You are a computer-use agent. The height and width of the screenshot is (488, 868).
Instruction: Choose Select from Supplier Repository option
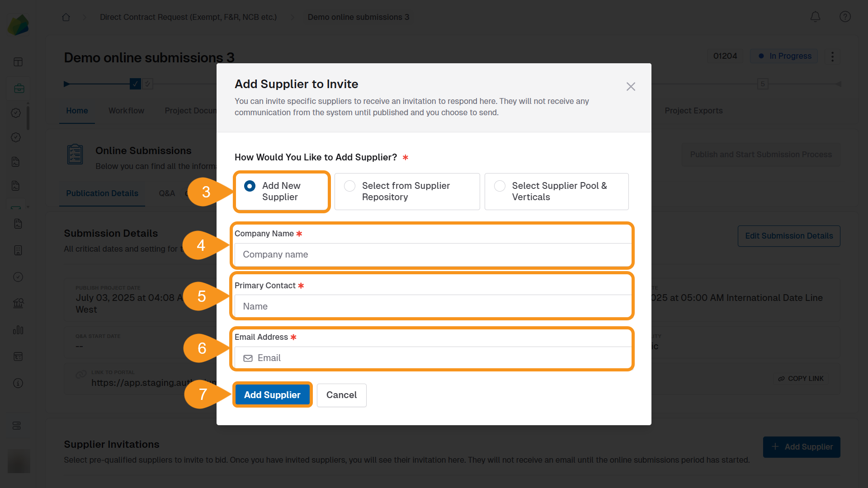(349, 186)
